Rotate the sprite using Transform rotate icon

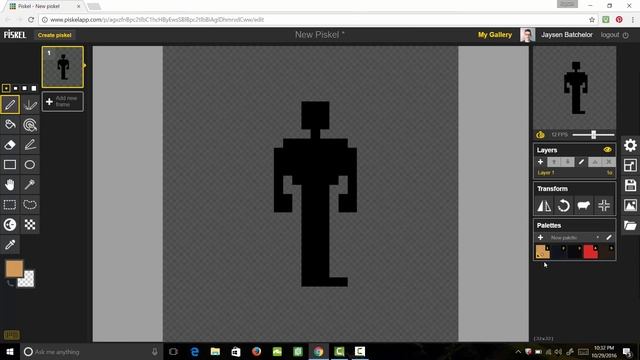click(564, 206)
